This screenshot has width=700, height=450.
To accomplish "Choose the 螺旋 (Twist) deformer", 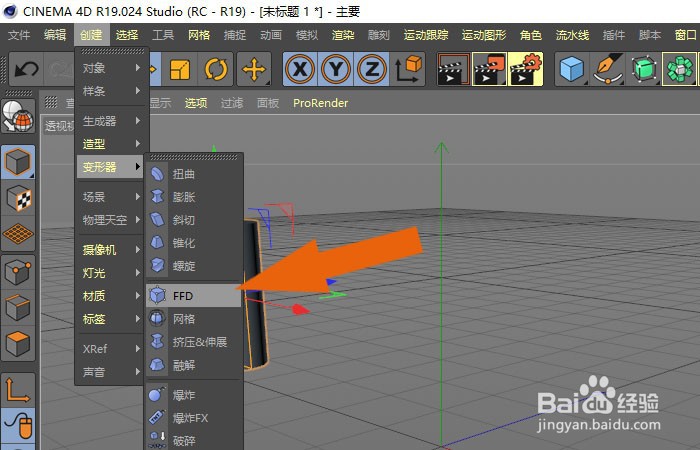I will coord(194,266).
